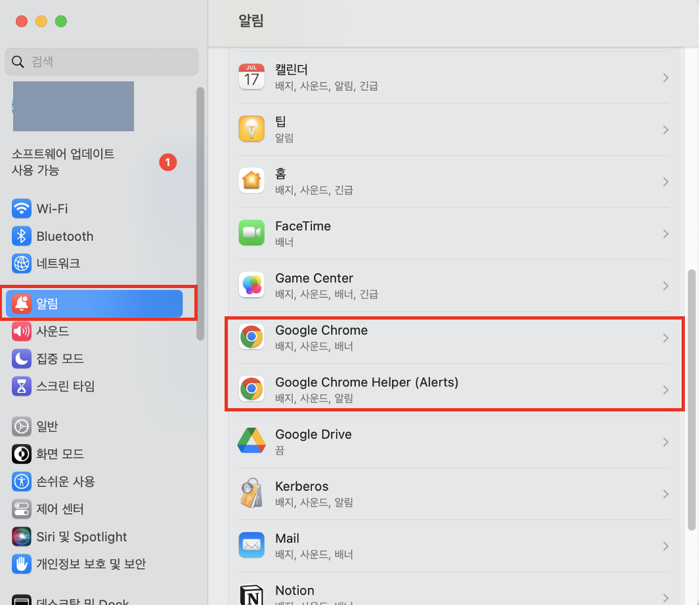Click the sidebar vertical scrollbar
700x605 pixels.
(200, 214)
